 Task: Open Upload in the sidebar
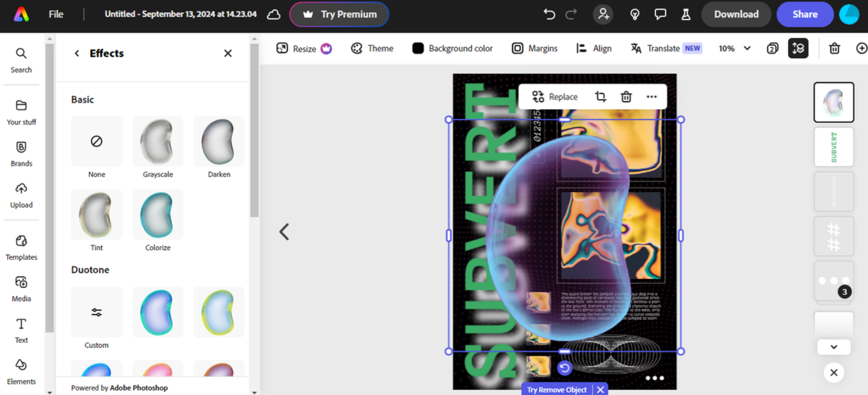[21, 195]
